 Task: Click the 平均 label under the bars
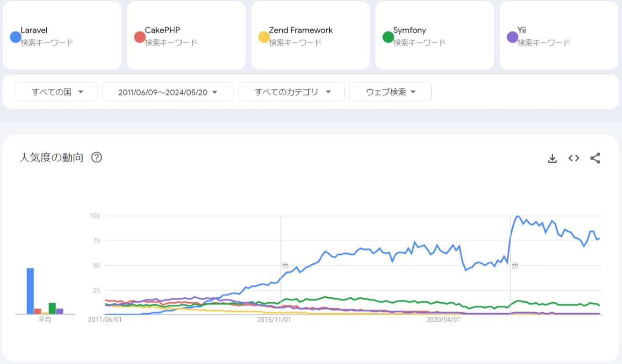point(45,320)
